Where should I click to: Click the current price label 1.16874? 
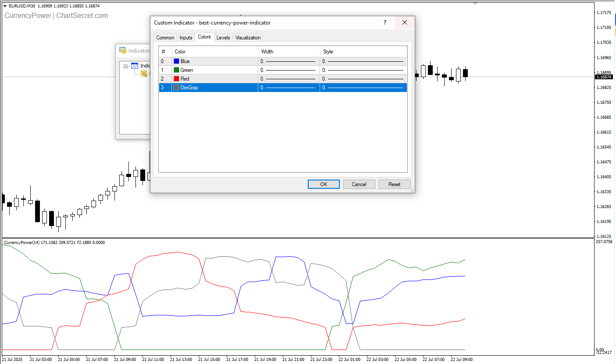[x=605, y=77]
